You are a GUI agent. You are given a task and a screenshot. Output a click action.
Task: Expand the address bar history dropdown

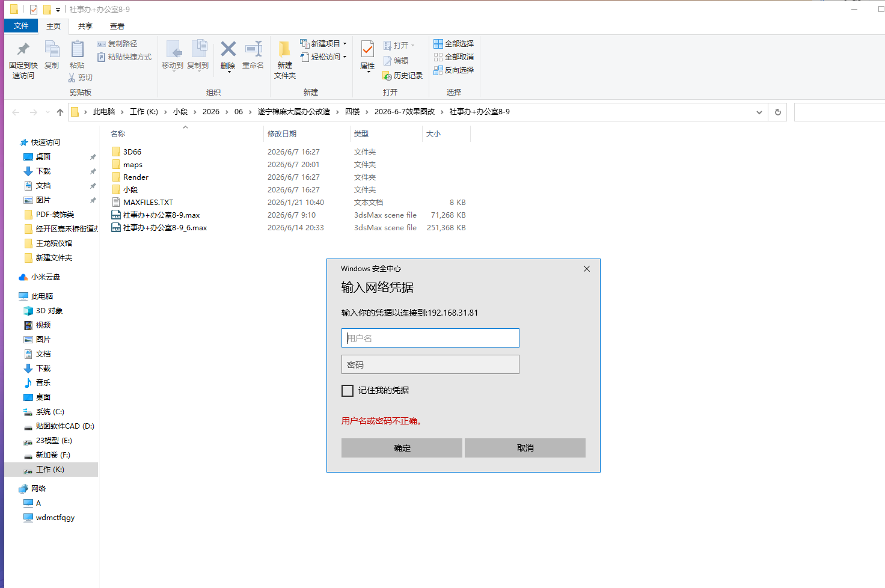(x=759, y=112)
